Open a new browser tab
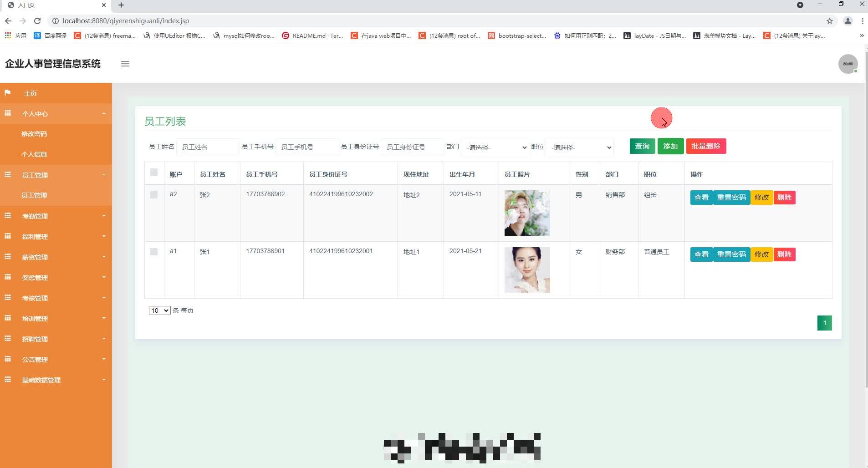The width and height of the screenshot is (868, 468). [121, 5]
